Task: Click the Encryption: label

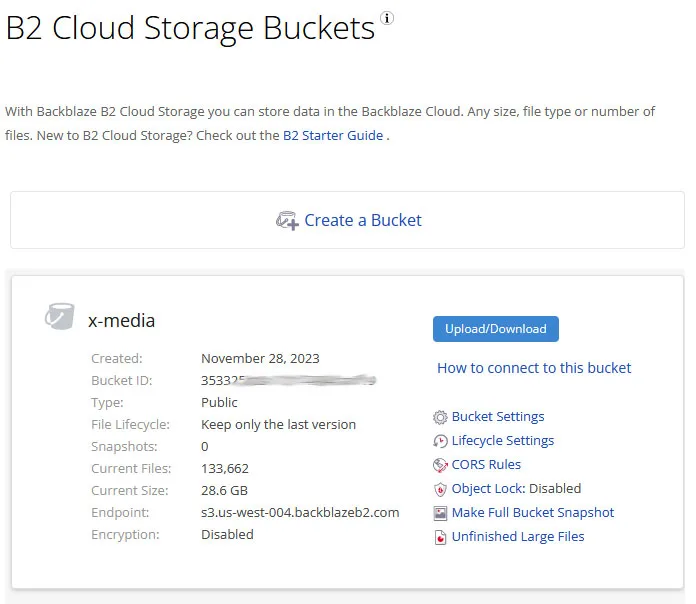Action: [125, 535]
